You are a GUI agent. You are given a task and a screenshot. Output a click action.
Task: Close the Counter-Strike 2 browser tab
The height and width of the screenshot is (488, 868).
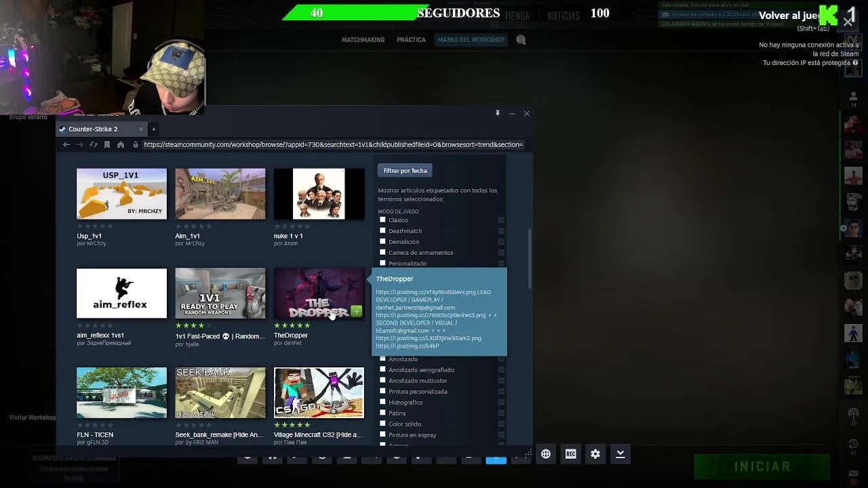[141, 129]
